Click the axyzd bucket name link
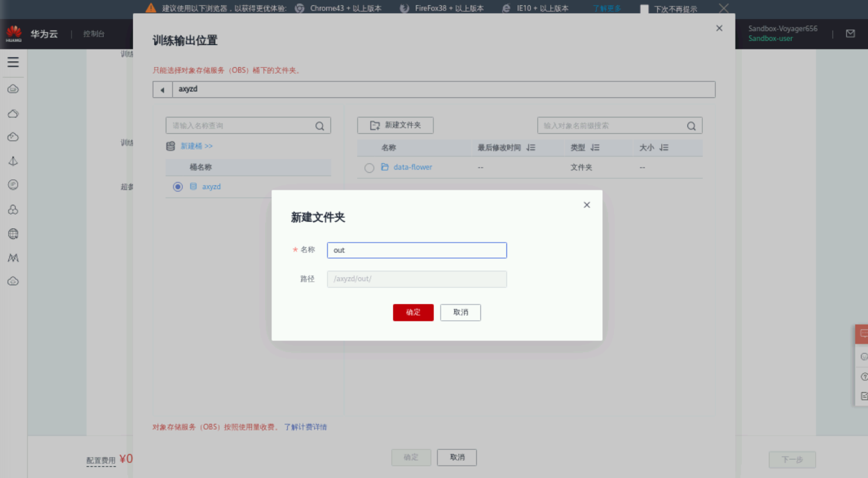 click(x=211, y=187)
